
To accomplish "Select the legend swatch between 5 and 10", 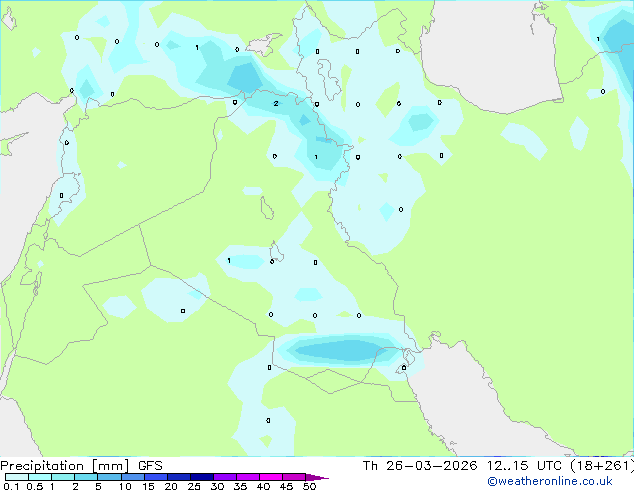I will 109,477.
